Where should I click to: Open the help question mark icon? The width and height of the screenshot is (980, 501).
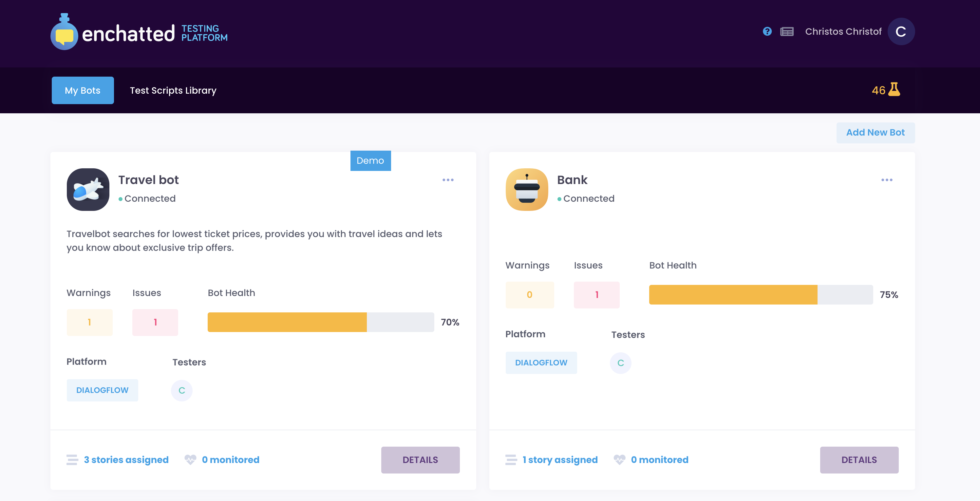767,31
